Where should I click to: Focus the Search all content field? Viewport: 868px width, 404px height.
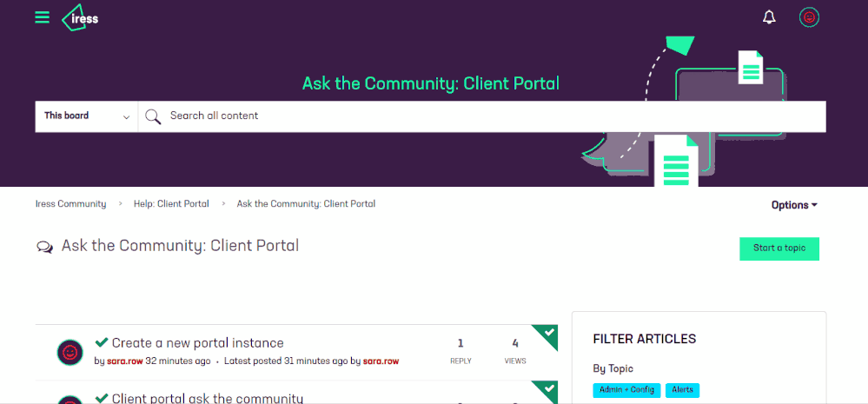pyautogui.click(x=481, y=116)
